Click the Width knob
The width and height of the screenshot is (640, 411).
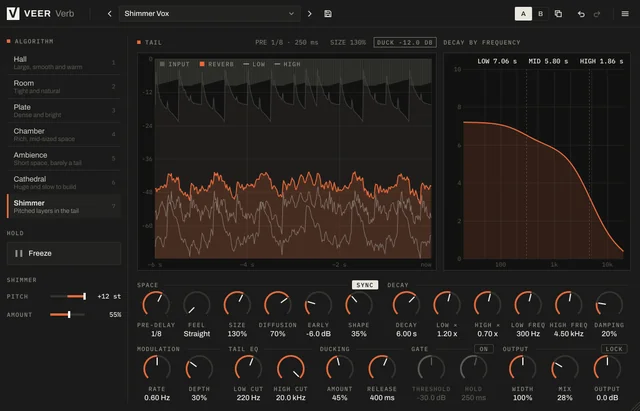click(x=522, y=368)
